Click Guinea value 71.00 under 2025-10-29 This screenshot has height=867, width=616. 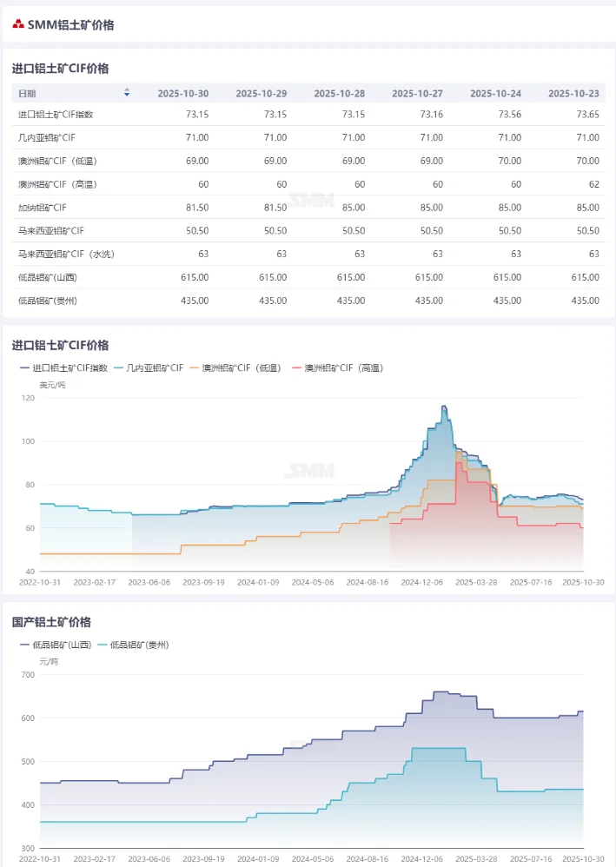click(275, 137)
